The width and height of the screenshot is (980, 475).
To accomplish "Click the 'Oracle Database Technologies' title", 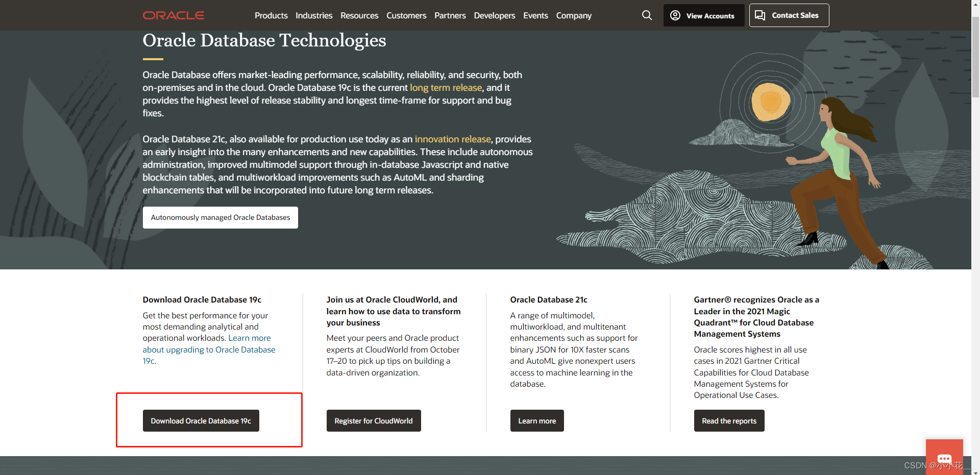I will (x=264, y=40).
